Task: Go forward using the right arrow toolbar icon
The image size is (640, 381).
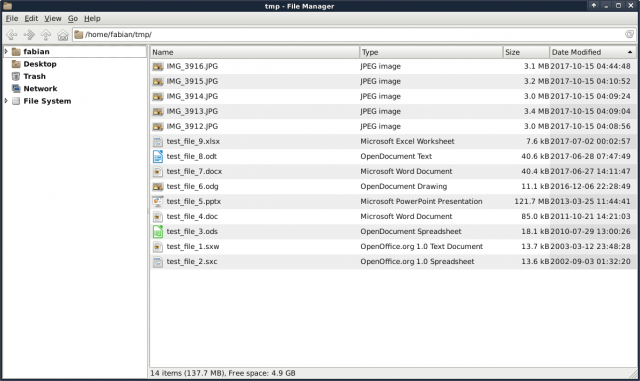Action: 29,35
